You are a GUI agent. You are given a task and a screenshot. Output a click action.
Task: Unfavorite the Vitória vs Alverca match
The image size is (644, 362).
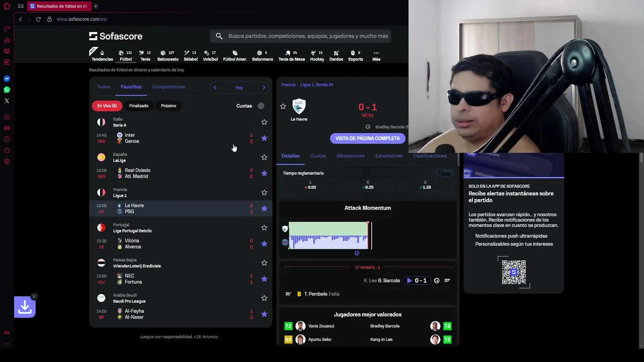click(264, 244)
